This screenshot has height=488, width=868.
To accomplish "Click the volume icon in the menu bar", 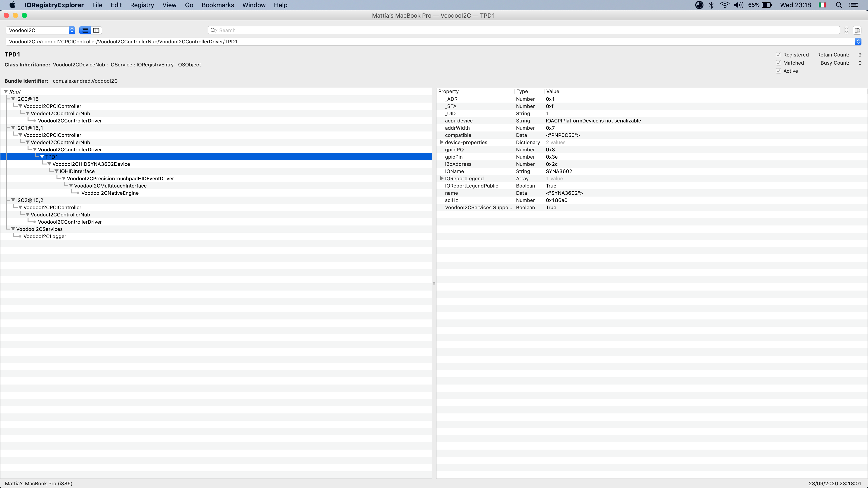I will pos(738,5).
